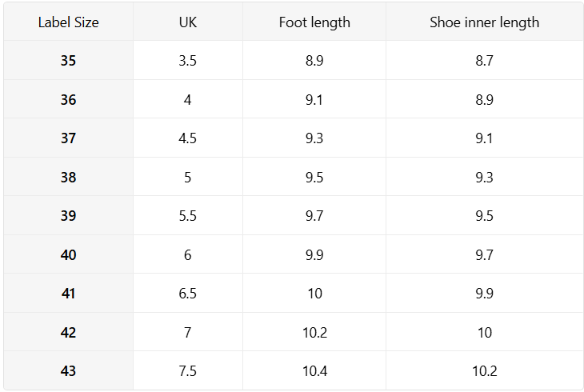Screen dimensions: 584x392
Task: Click label size 41 cell
Action: tap(69, 293)
